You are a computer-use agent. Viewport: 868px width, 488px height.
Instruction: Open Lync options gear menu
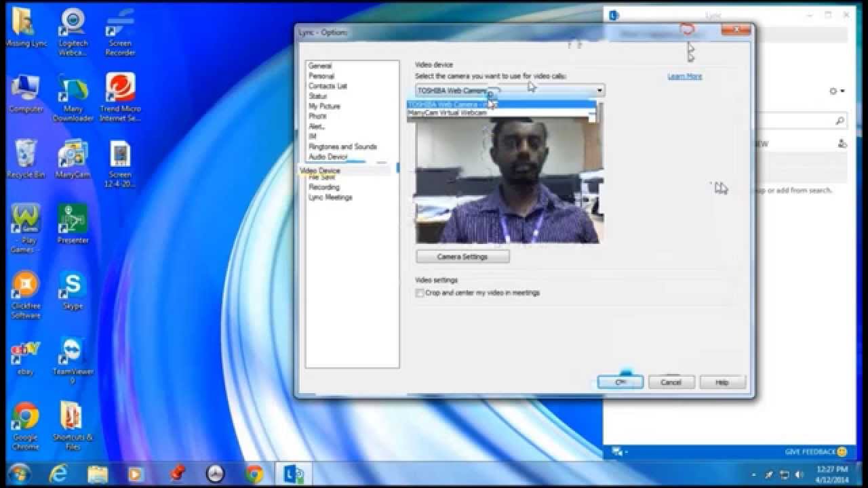[837, 91]
